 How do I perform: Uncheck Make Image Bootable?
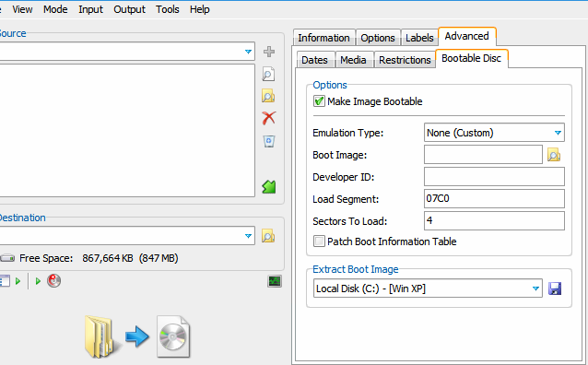[x=319, y=101]
